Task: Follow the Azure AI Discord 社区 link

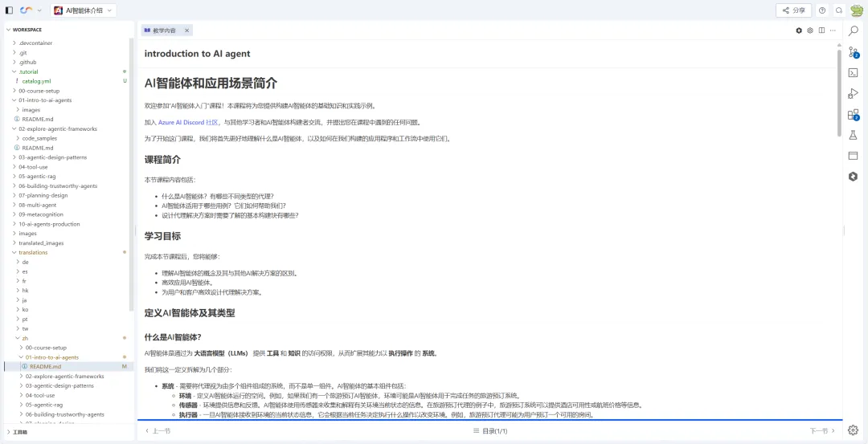Action: pos(188,123)
